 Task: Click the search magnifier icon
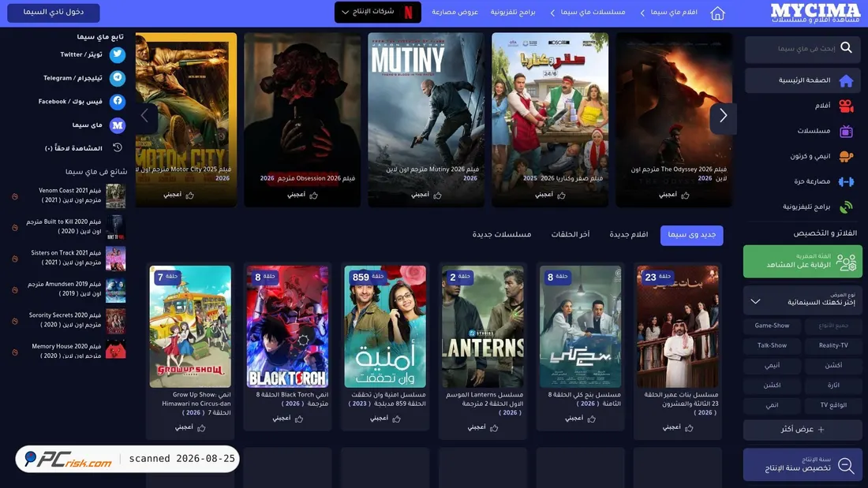click(846, 47)
